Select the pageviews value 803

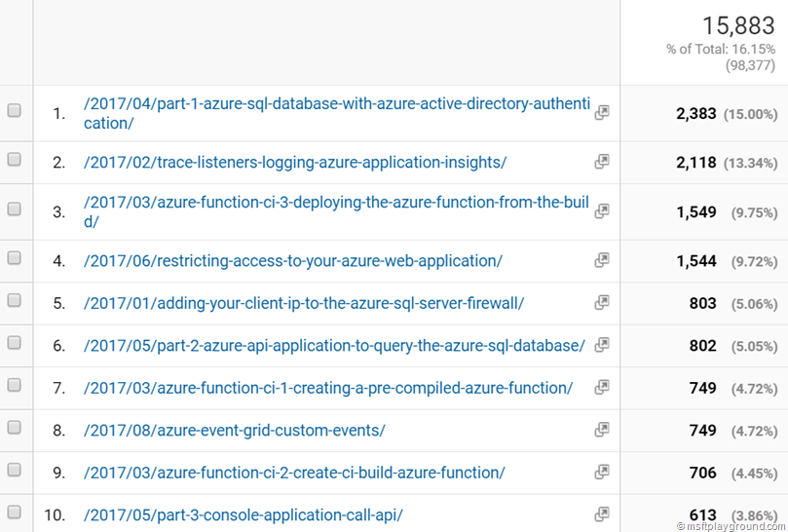coord(703,303)
